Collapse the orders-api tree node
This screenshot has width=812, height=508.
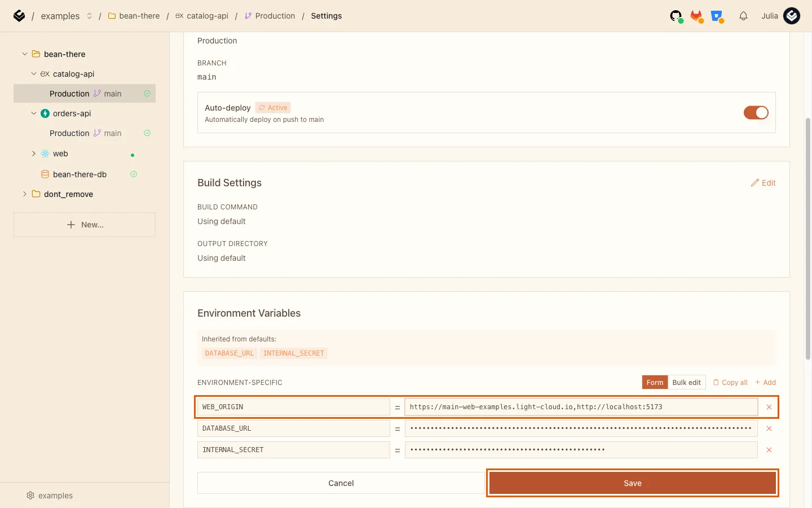pyautogui.click(x=33, y=113)
